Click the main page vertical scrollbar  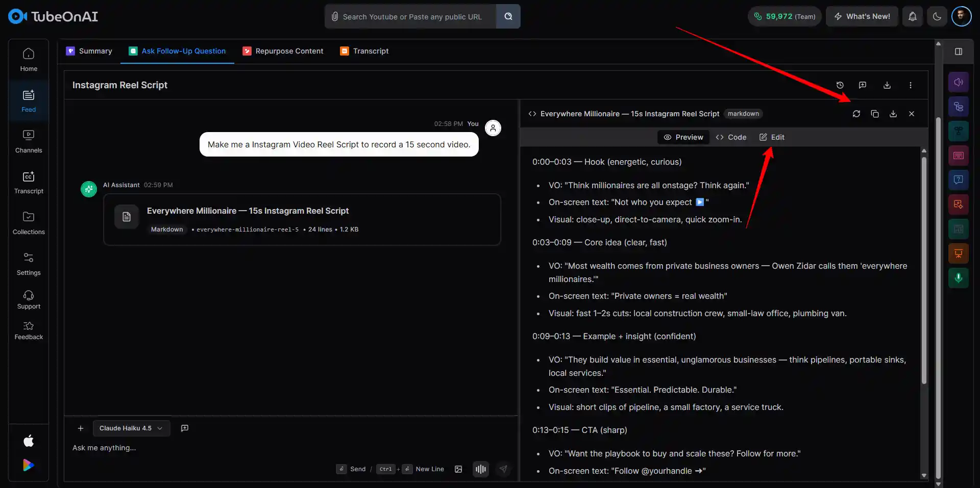click(938, 298)
